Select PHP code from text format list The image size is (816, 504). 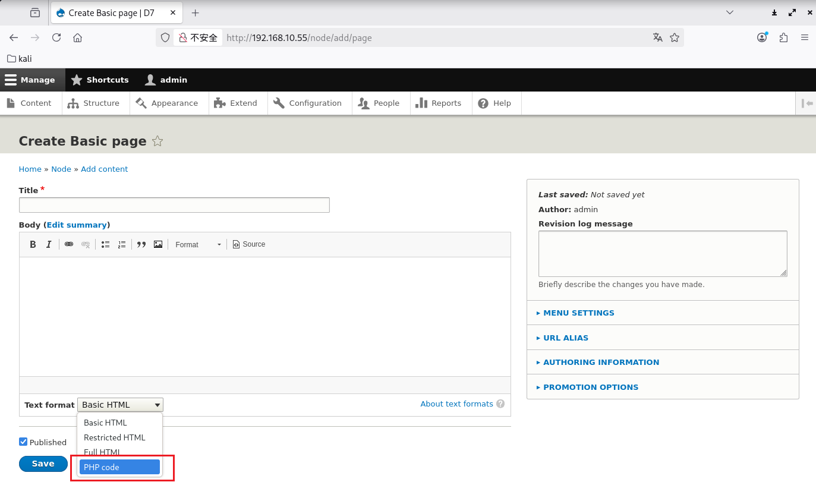click(x=119, y=467)
